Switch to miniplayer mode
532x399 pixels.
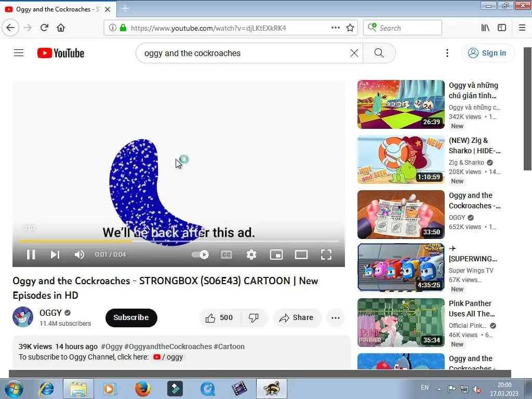276,255
